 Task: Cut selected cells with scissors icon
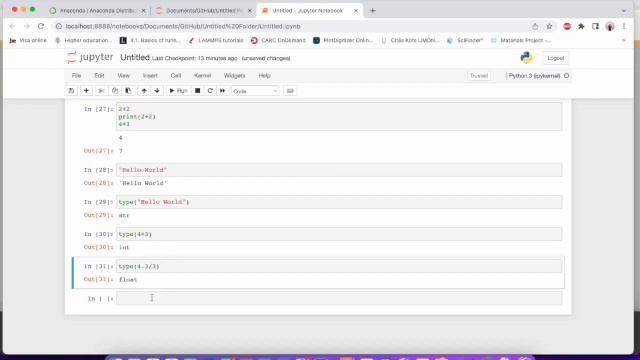[101, 91]
